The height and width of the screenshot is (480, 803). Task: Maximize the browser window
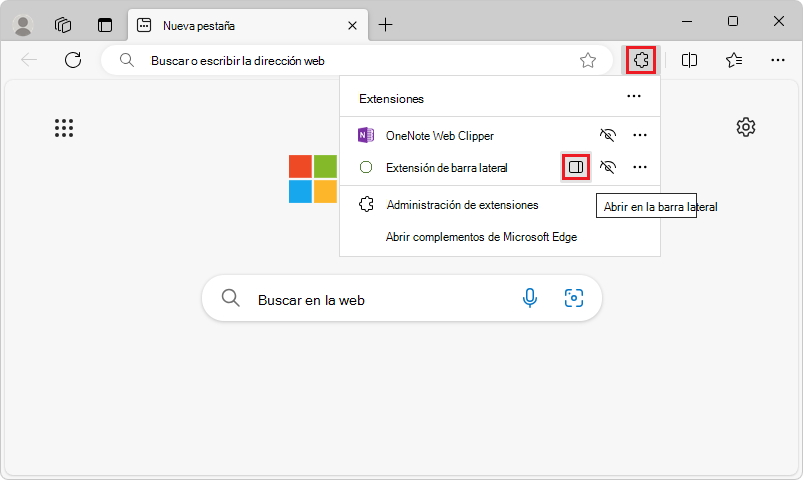733,21
